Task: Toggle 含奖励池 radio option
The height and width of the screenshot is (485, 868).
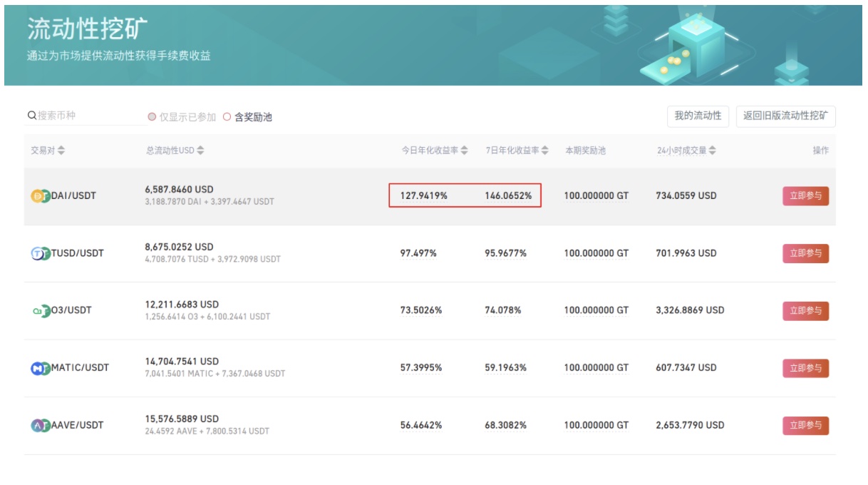Action: pos(227,117)
